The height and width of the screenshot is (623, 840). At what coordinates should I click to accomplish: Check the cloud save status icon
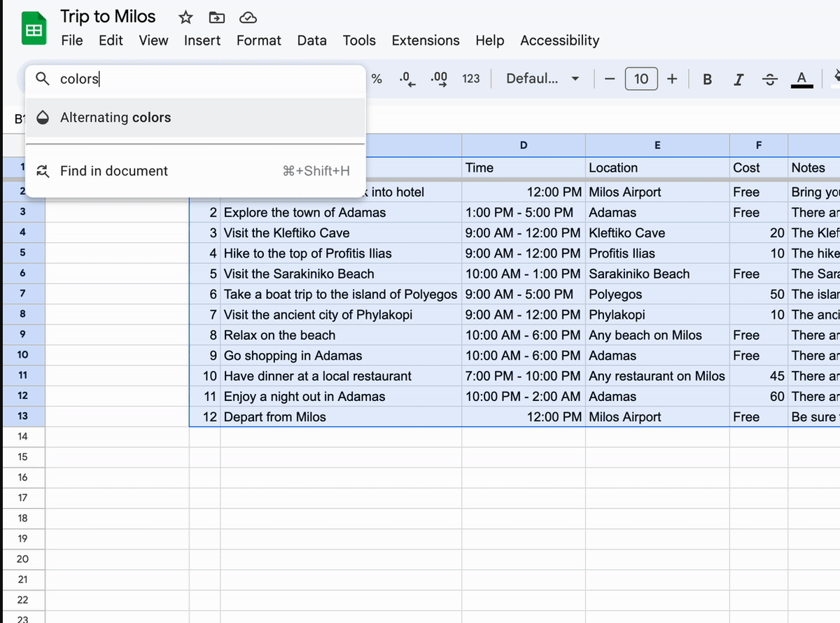pyautogui.click(x=248, y=17)
